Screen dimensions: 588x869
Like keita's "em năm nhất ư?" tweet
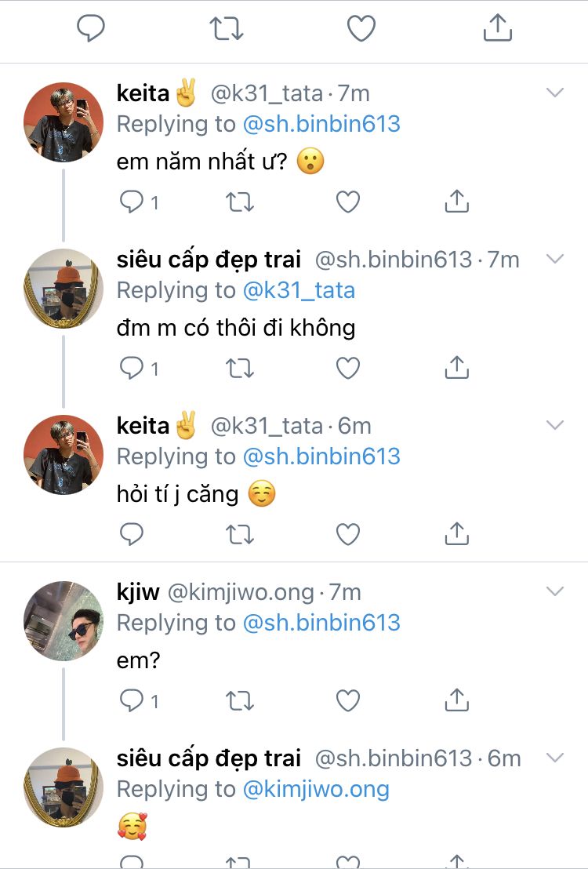click(x=348, y=202)
